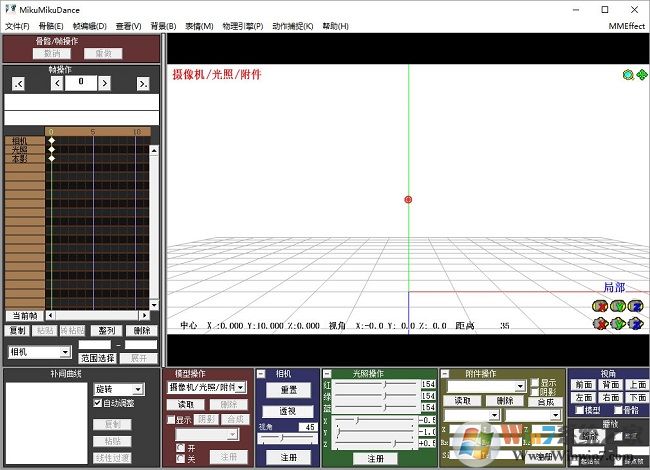This screenshot has height=470, width=650.
Task: Enable the 显示 checkbox in 模型操作 panel
Action: [170, 419]
